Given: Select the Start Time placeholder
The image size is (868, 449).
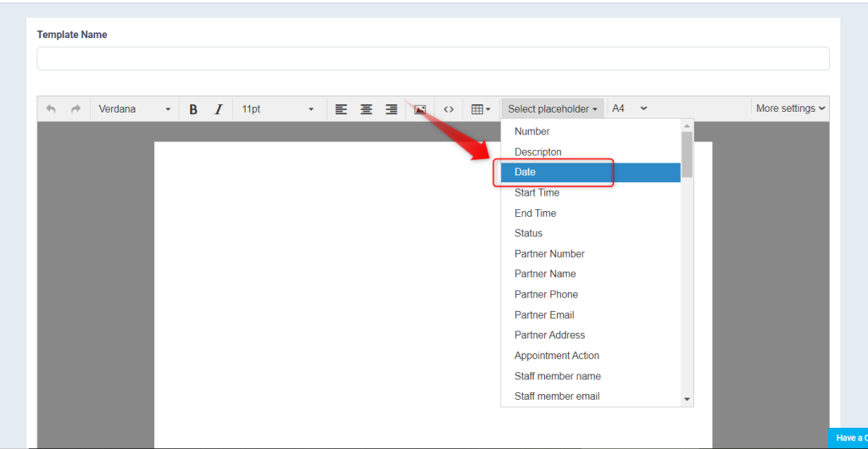Looking at the screenshot, I should click(591, 192).
